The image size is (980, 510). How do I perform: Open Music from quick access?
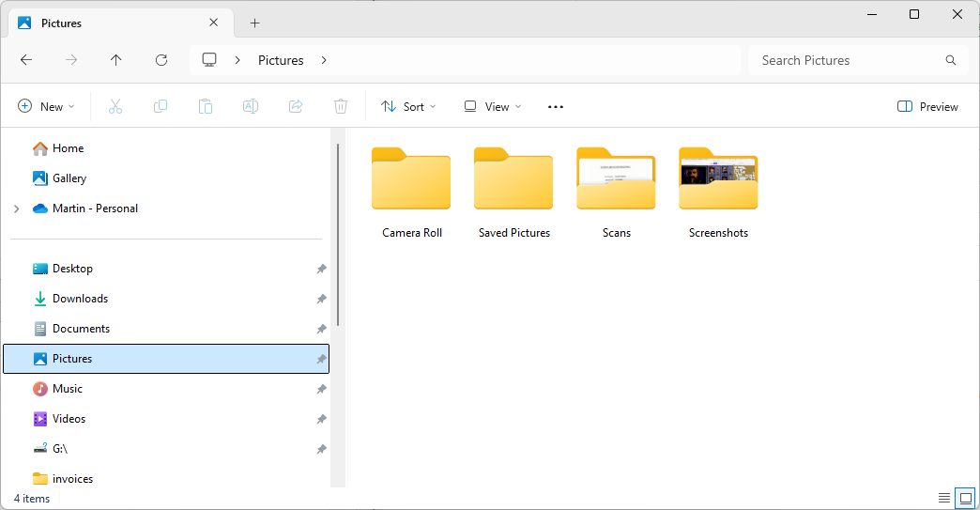[57, 388]
